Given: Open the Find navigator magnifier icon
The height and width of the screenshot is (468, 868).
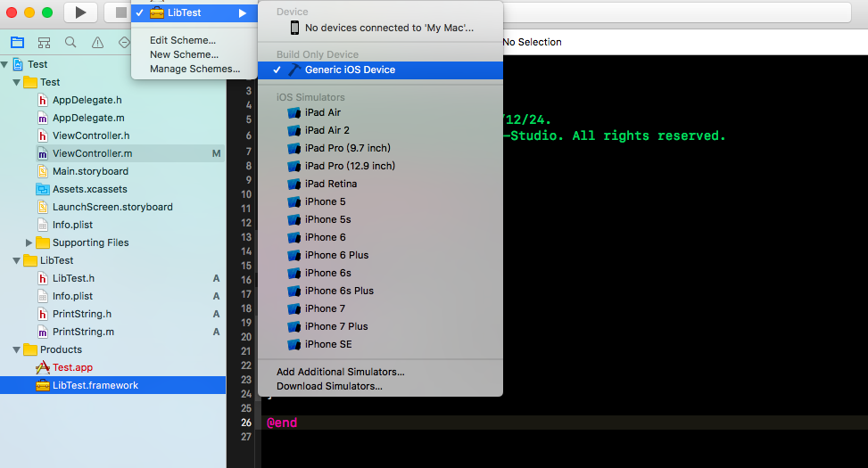Looking at the screenshot, I should [70, 42].
